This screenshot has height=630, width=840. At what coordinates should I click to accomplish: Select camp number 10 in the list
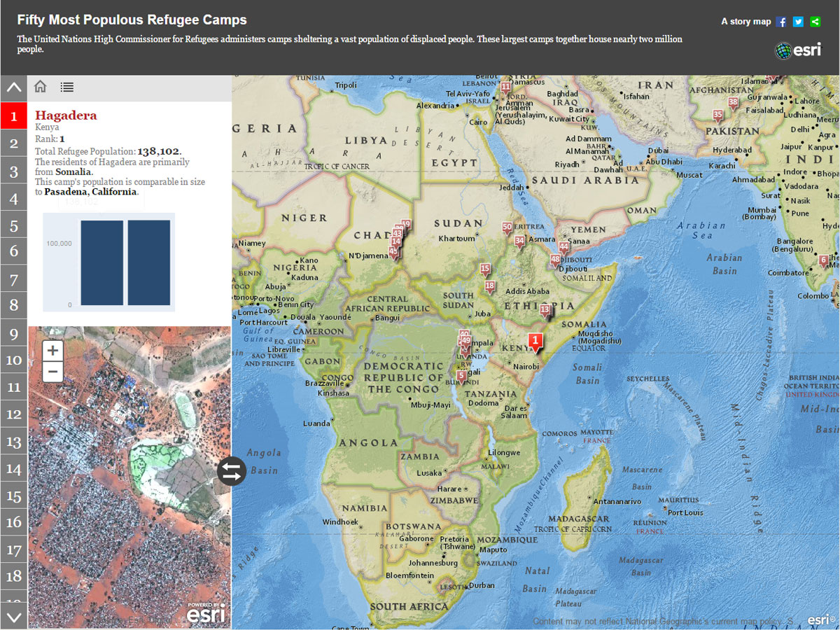[x=13, y=360]
